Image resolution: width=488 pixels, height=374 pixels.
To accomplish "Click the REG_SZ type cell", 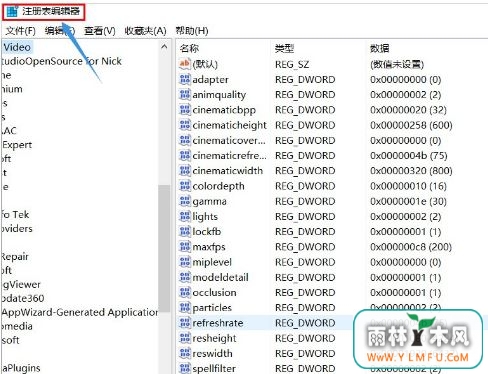I will (x=292, y=64).
